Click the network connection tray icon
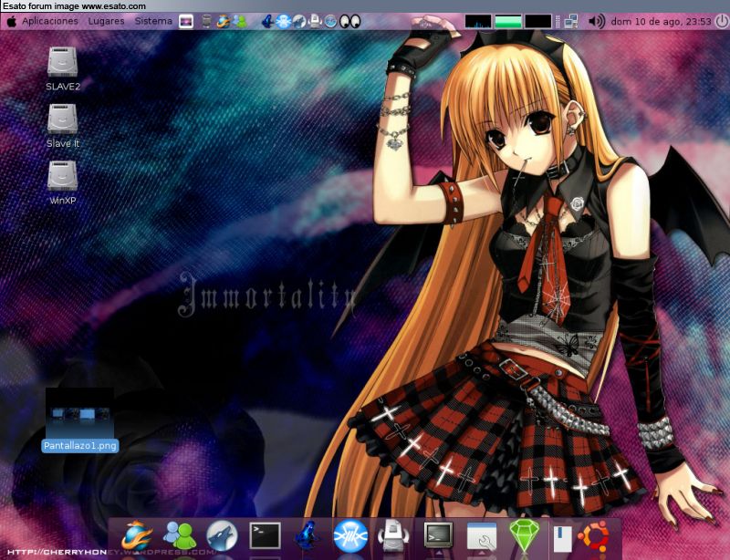 click(571, 21)
